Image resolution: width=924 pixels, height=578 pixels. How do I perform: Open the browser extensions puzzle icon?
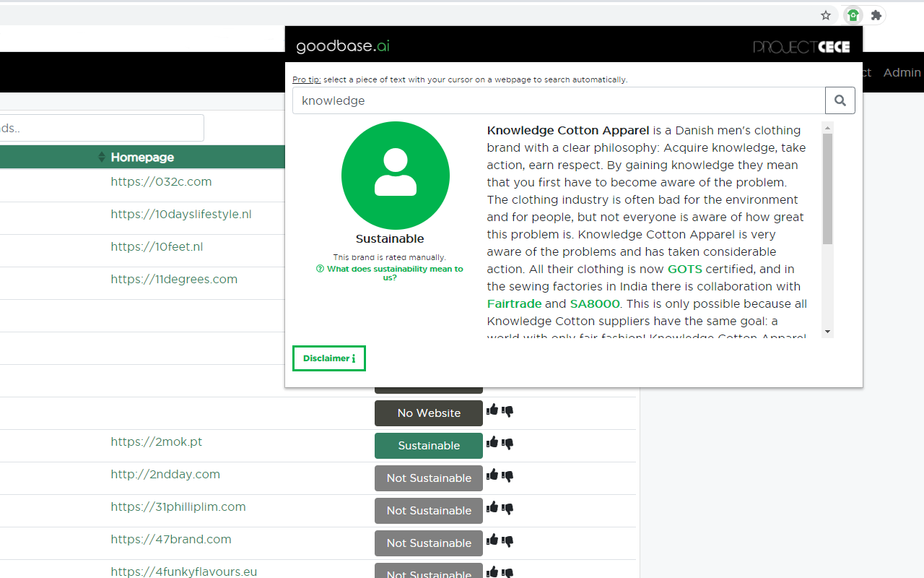tap(876, 15)
